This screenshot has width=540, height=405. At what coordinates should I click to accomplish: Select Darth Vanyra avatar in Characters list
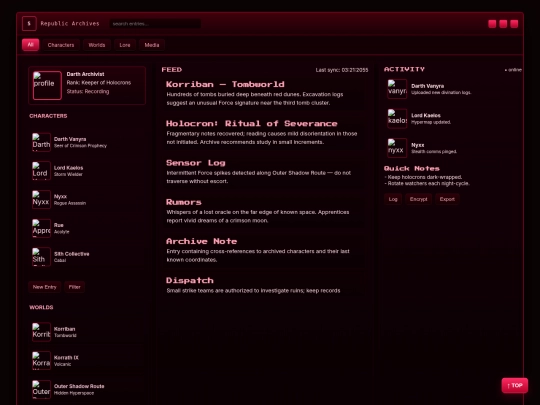click(41, 142)
